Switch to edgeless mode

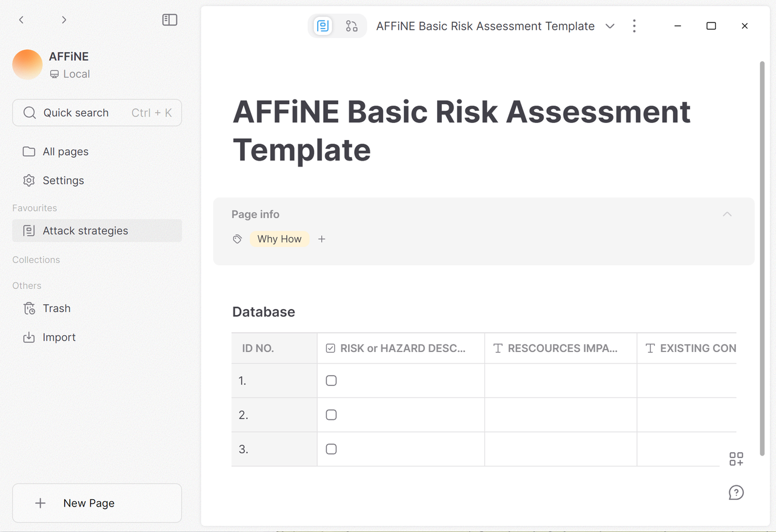[x=352, y=26]
